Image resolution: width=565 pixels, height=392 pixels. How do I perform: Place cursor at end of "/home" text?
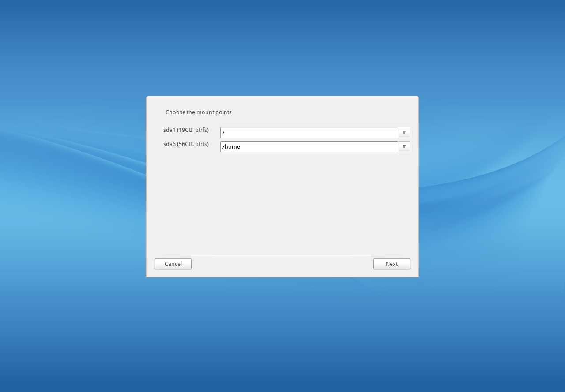[x=241, y=147]
